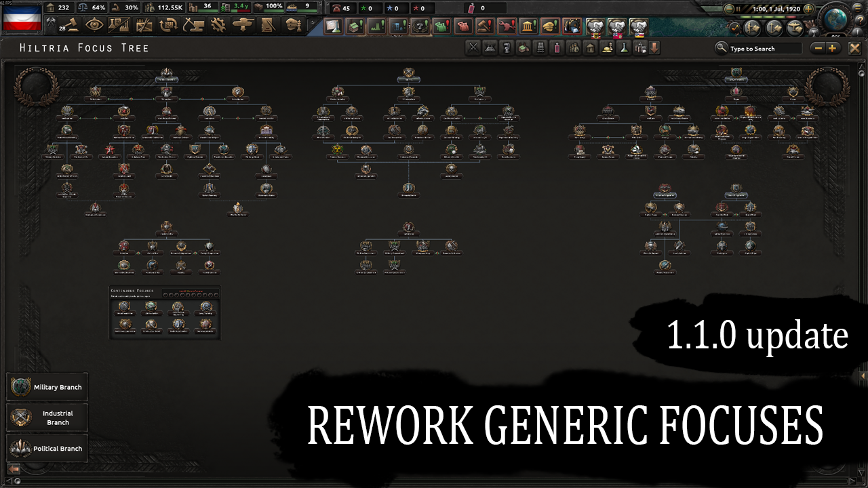The height and width of the screenshot is (488, 868).
Task: Click the officer cap alert icon
Action: (551, 26)
